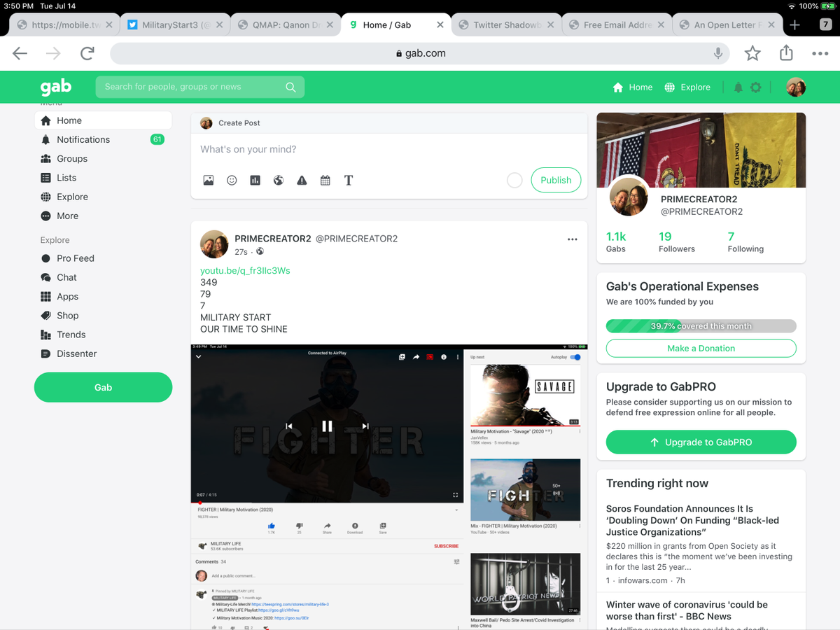View the 19 Followers count
Image resolution: width=840 pixels, height=630 pixels.
tap(676, 242)
